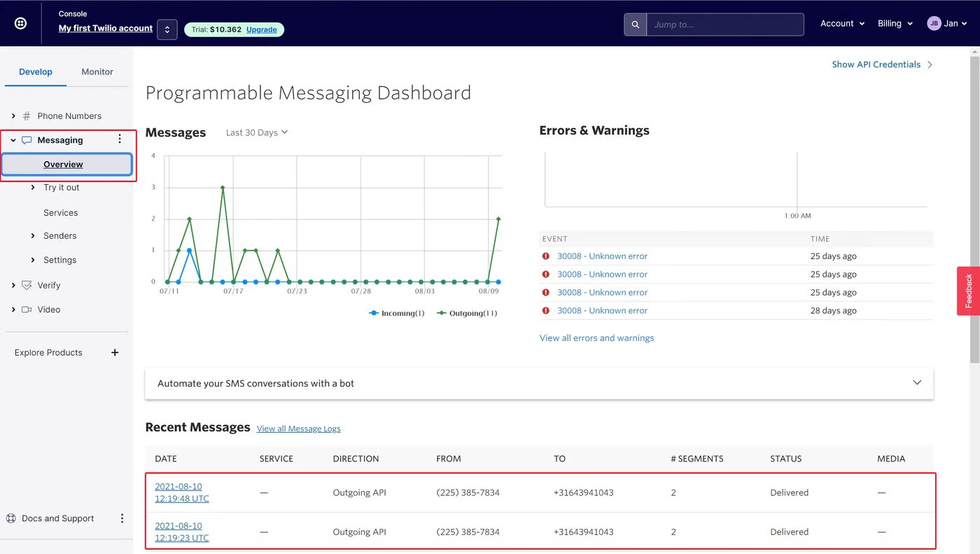Open Services in the sidebar

[x=61, y=212]
